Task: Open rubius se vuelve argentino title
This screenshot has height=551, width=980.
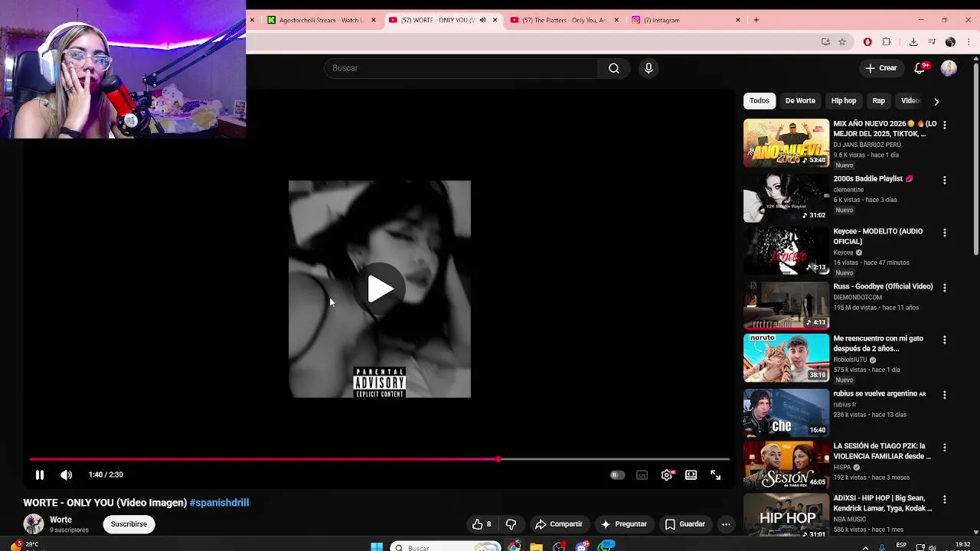Action: click(879, 393)
